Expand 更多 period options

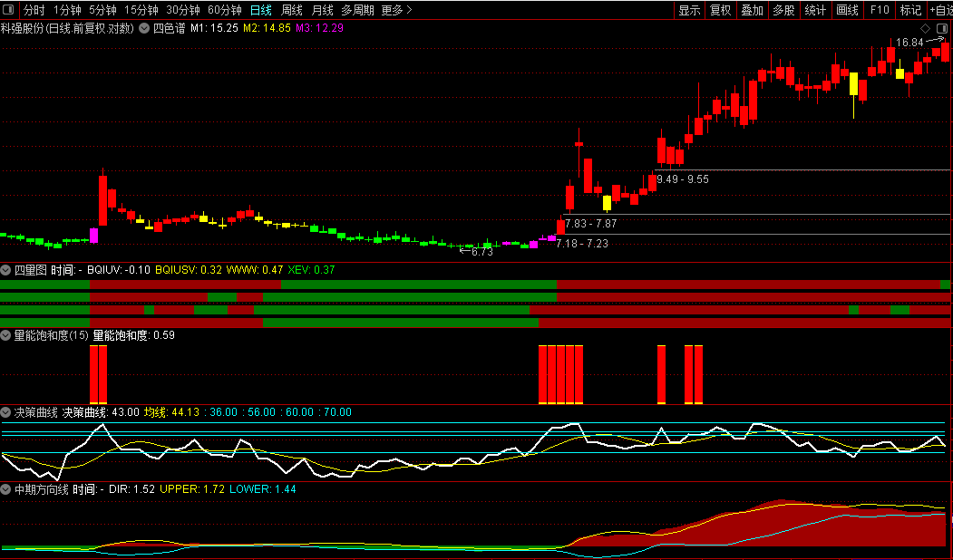click(396, 11)
